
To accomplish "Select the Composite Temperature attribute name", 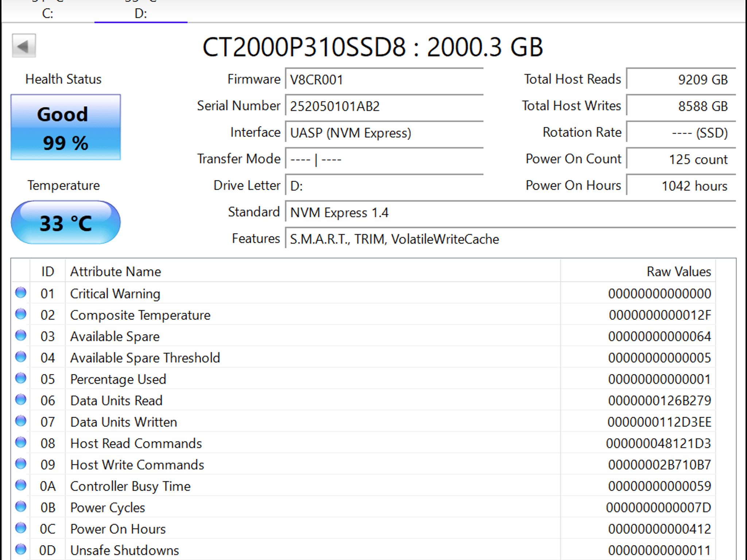I will pos(140,315).
